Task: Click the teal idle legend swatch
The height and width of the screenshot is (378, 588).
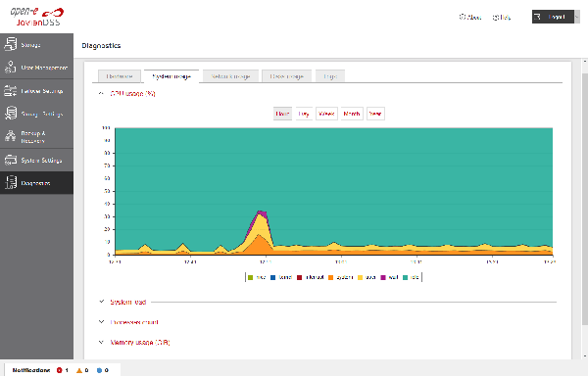Action: [405, 277]
